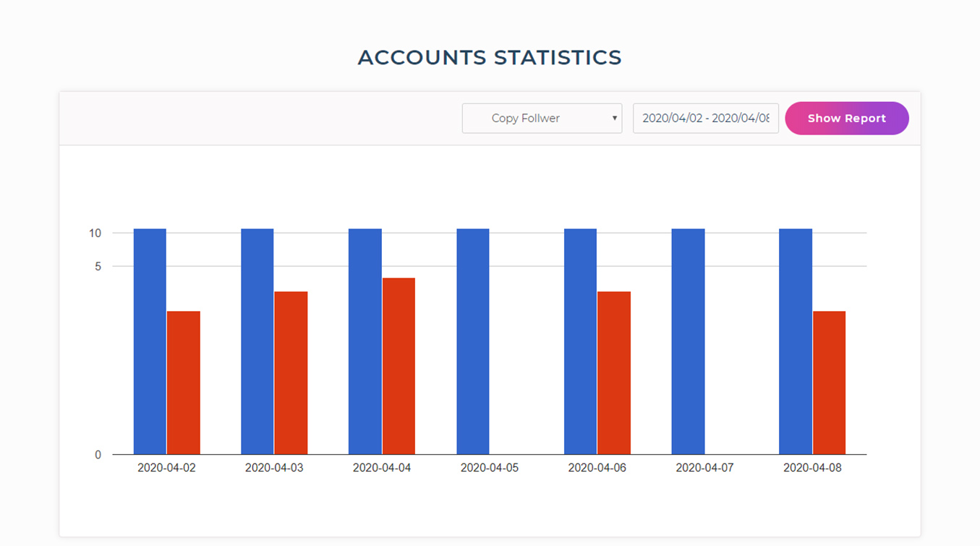Screen dimensions: 980x546
Task: Click the blue bar for 2020-04-05
Action: (472, 340)
